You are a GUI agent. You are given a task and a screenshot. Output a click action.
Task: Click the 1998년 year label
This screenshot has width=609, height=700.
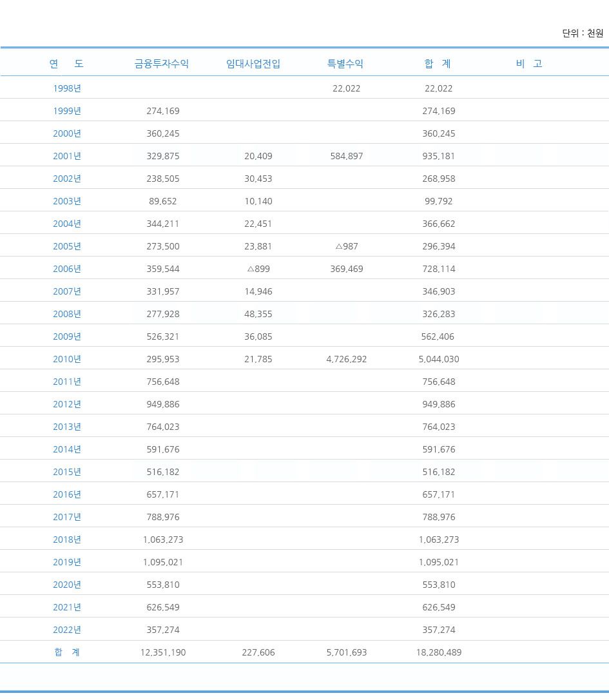coord(67,88)
